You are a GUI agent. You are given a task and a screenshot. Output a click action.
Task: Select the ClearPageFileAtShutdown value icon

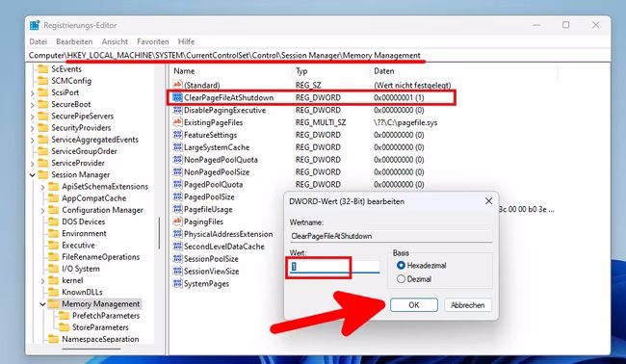(x=177, y=97)
